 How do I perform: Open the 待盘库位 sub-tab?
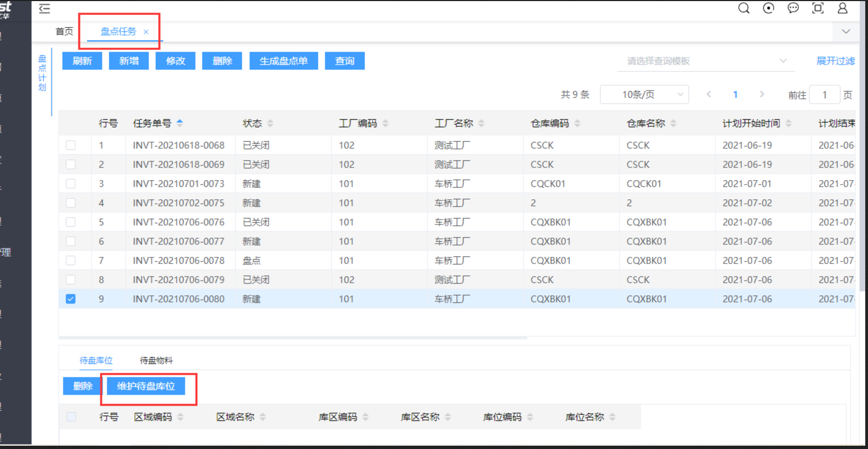(x=96, y=361)
